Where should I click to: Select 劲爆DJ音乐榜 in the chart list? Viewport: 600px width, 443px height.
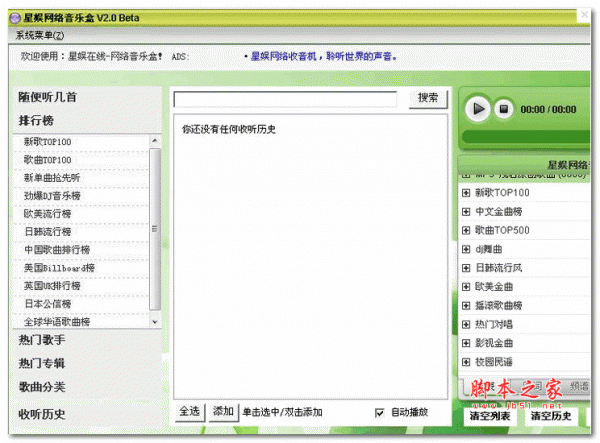[x=52, y=196]
